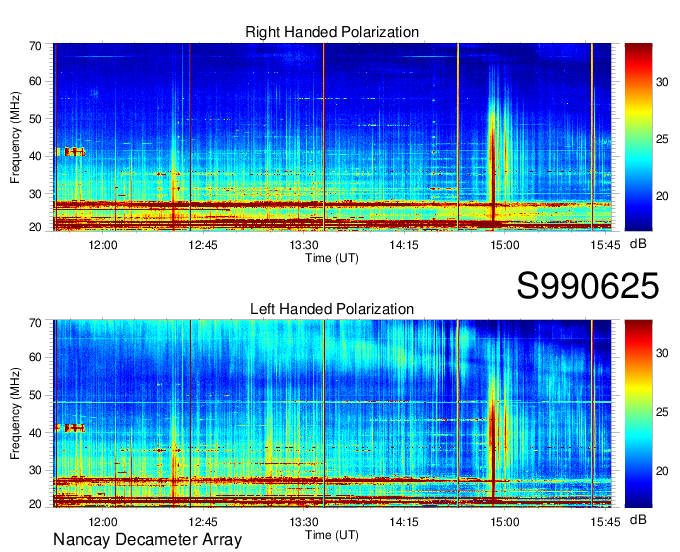This screenshot has height=552, width=680.
Task: Click 'Time (UT)' label under Right Handed plot
Action: click(x=332, y=258)
